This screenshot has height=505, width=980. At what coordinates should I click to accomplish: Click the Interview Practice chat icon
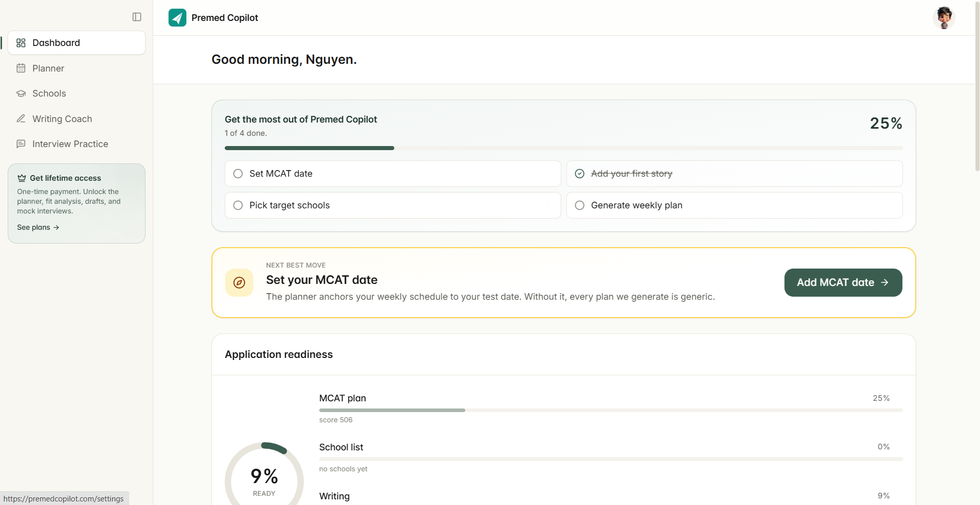[21, 144]
